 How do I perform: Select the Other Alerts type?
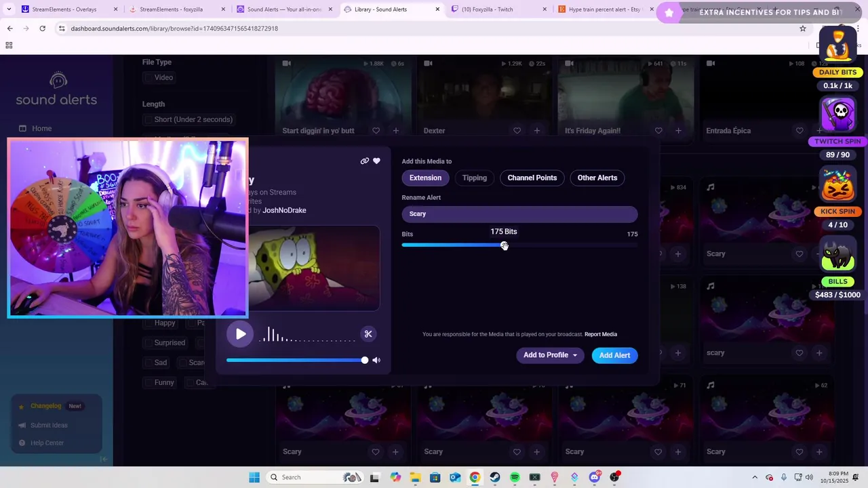pyautogui.click(x=597, y=178)
